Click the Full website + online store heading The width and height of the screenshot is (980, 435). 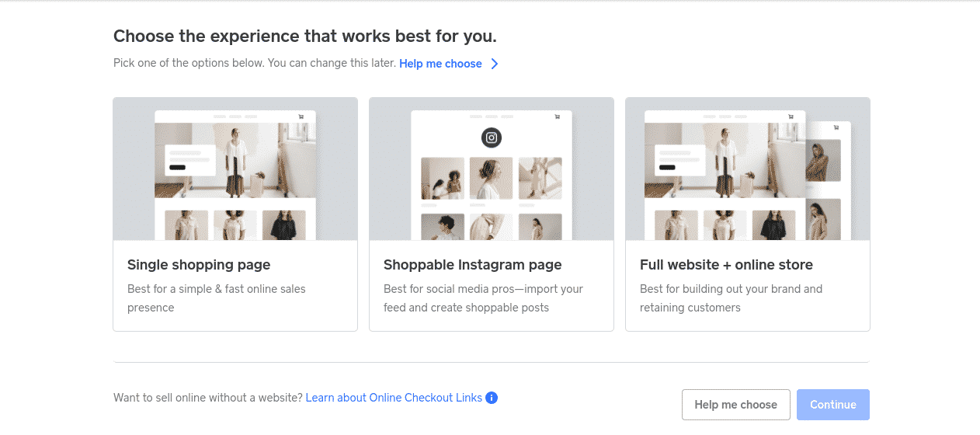point(726,265)
